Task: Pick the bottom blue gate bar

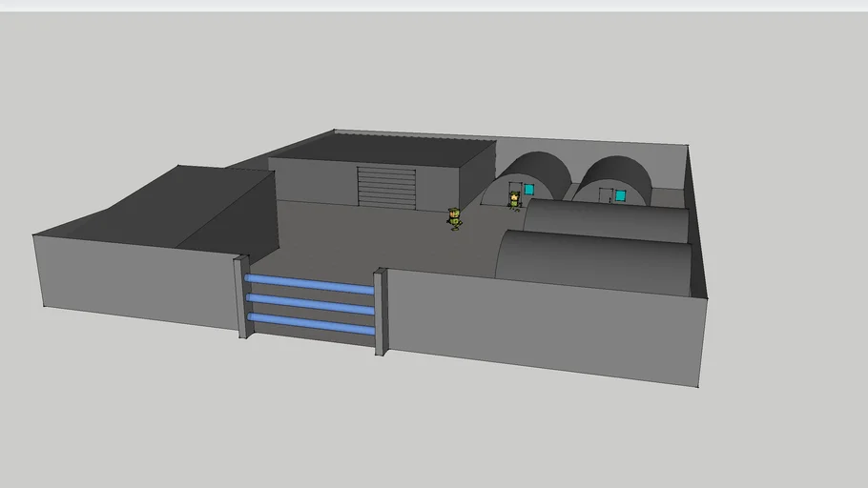Action: [x=309, y=323]
